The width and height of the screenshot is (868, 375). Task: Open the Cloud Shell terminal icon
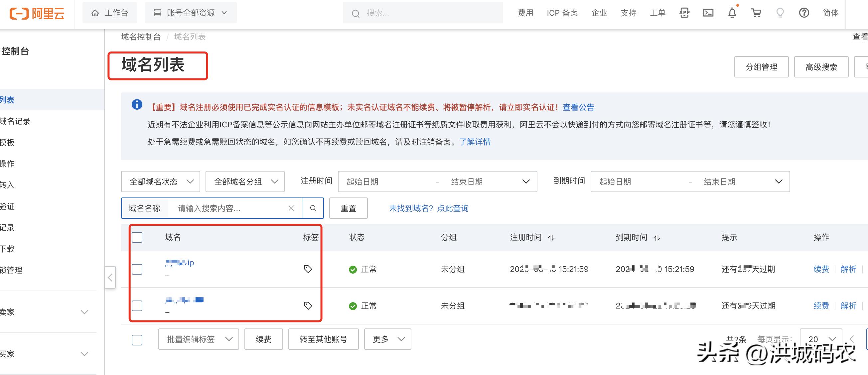tap(708, 13)
